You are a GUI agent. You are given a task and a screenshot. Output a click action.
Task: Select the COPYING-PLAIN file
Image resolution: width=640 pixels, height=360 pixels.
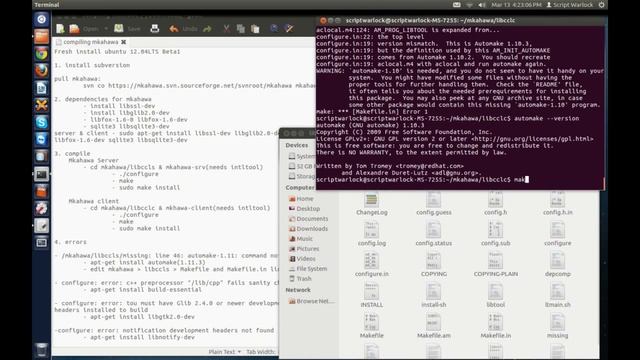click(x=496, y=265)
